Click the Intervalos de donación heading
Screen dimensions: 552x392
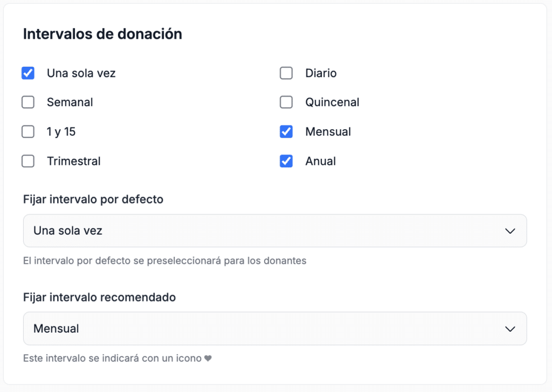102,34
